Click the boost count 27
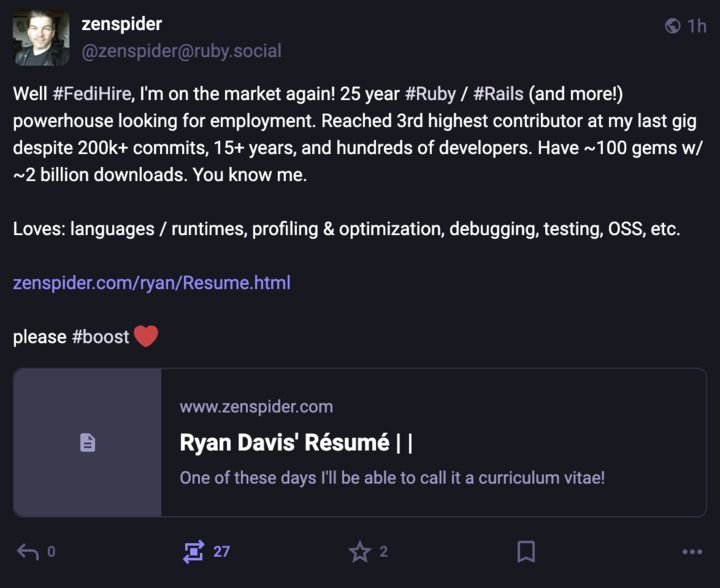This screenshot has width=720, height=588. pos(221,551)
